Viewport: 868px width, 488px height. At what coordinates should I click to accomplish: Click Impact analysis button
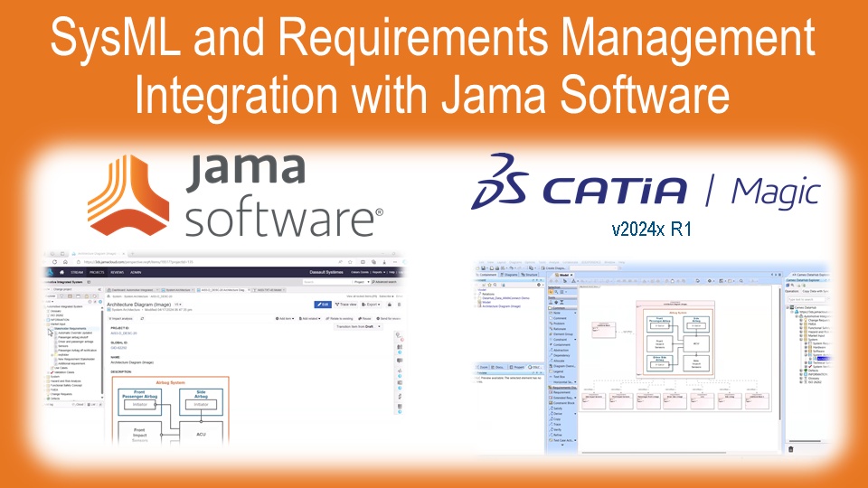pos(121,319)
